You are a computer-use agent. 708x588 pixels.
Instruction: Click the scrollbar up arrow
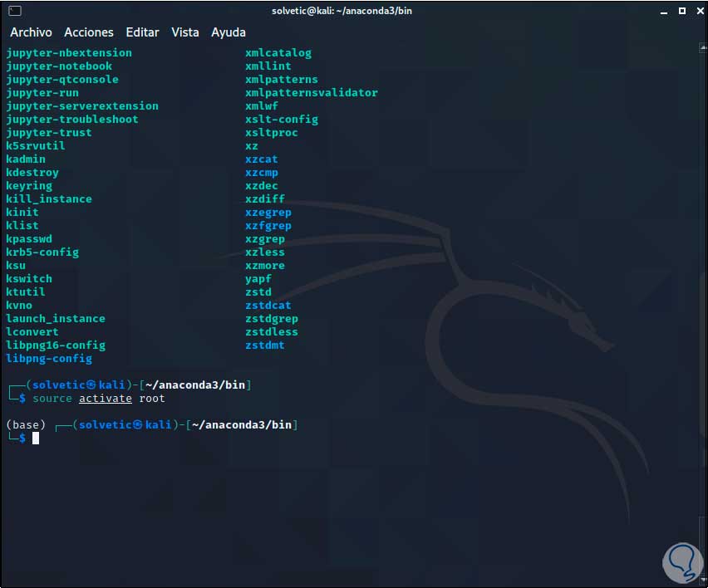[x=703, y=47]
